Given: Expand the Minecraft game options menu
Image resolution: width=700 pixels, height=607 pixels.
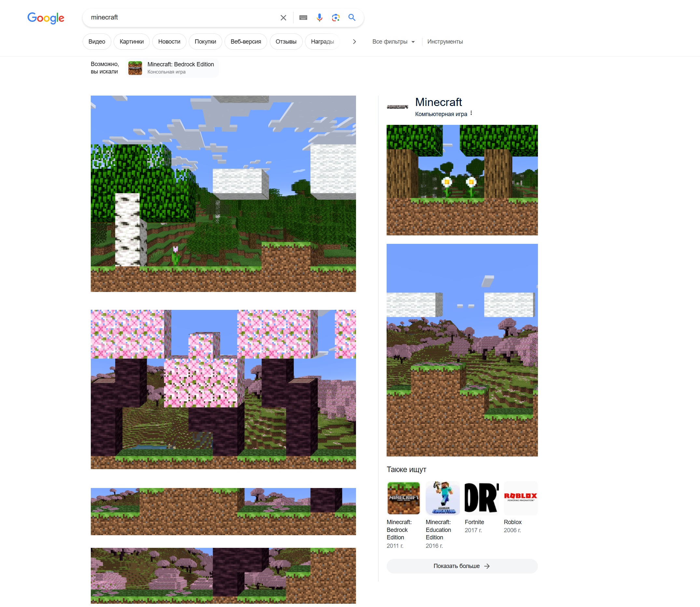Looking at the screenshot, I should [472, 114].
